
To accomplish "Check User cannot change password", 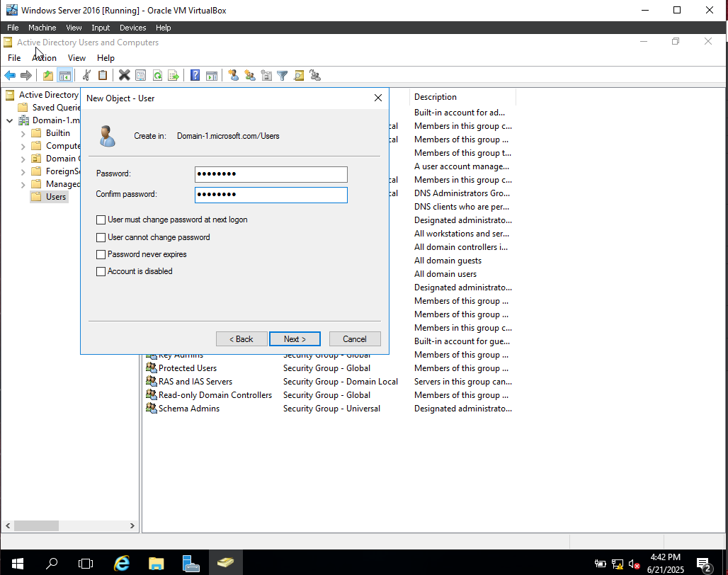I will point(101,237).
